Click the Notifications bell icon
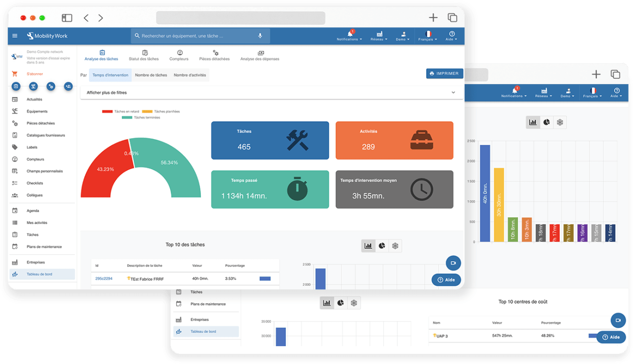 click(349, 34)
